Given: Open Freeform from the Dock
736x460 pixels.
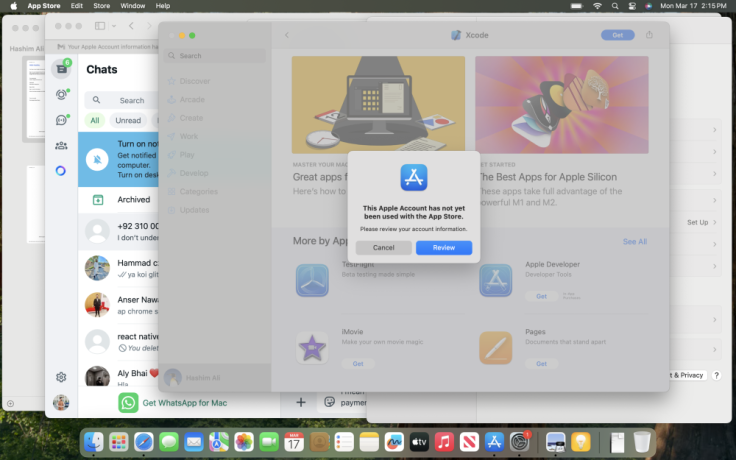Looking at the screenshot, I should point(394,442).
